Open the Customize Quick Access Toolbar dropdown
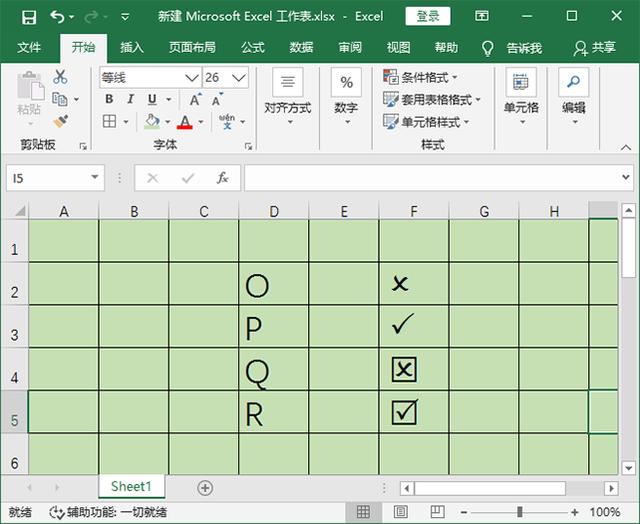This screenshot has width=640, height=524. tap(125, 17)
